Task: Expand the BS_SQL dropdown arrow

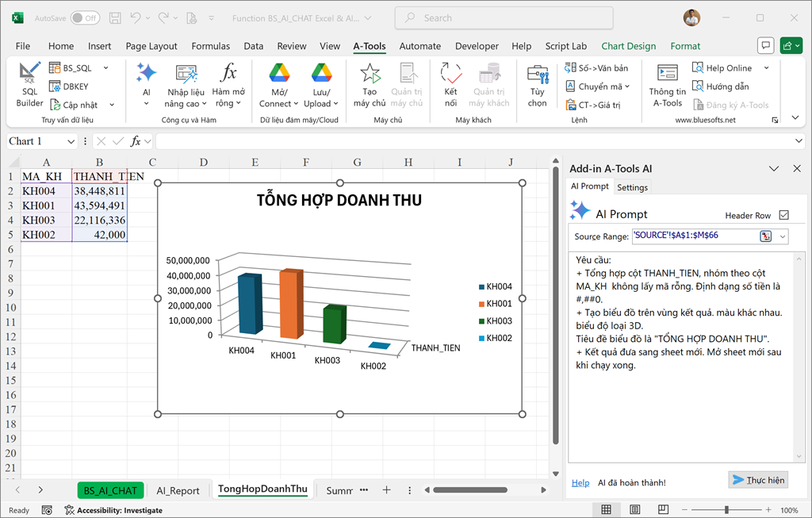Action: 105,68
